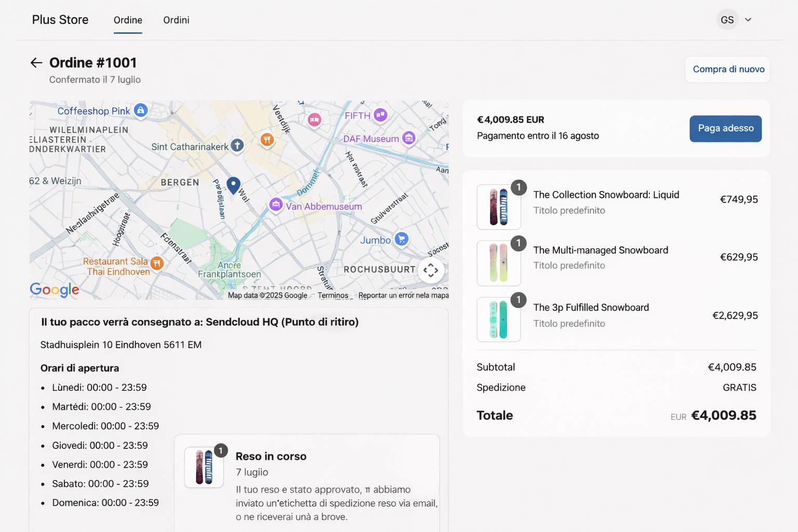798x532 pixels.
Task: Toggle fullscreen map view button
Action: click(x=431, y=270)
